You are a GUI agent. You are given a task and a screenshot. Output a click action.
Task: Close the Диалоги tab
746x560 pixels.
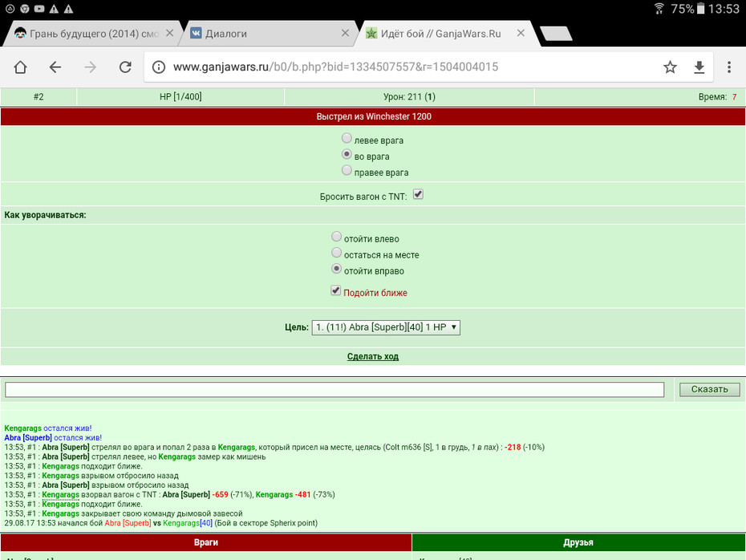click(x=346, y=33)
